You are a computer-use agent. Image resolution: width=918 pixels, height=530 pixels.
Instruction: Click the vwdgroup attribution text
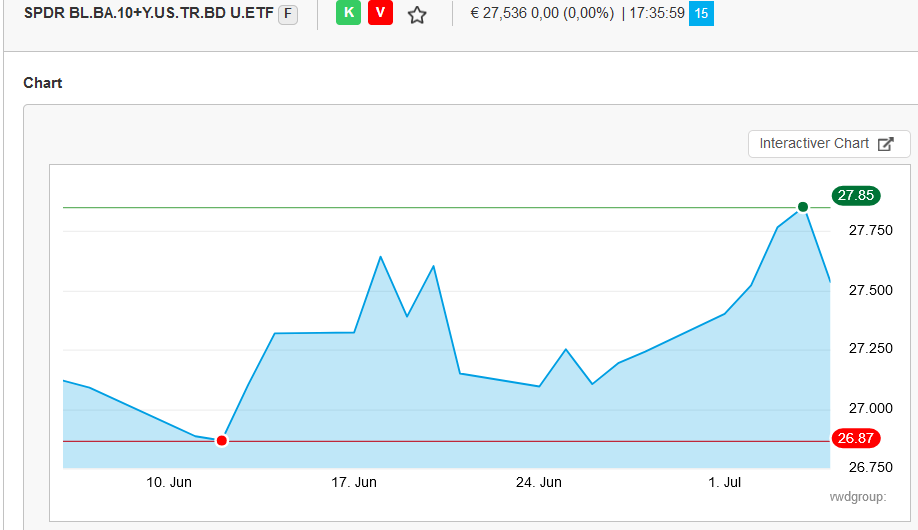(857, 497)
